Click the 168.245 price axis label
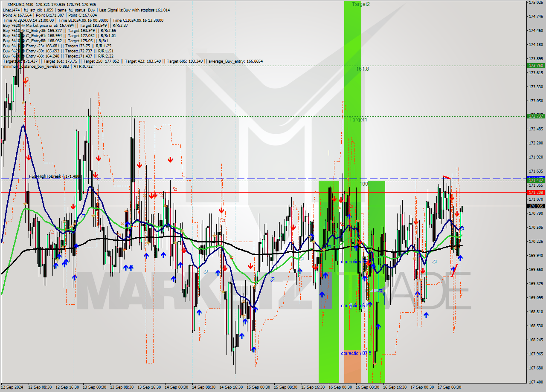Image resolution: width=546 pixels, height=392 pixels. [535, 340]
